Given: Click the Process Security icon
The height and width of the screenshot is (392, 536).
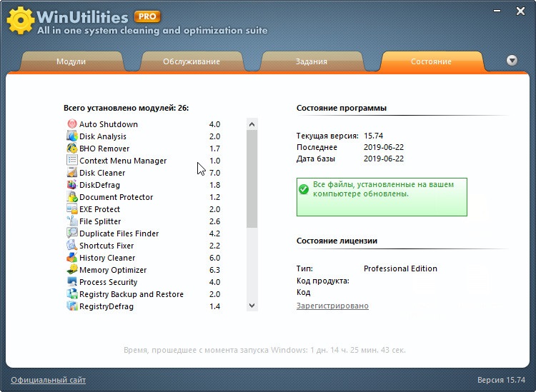Looking at the screenshot, I should 71,282.
